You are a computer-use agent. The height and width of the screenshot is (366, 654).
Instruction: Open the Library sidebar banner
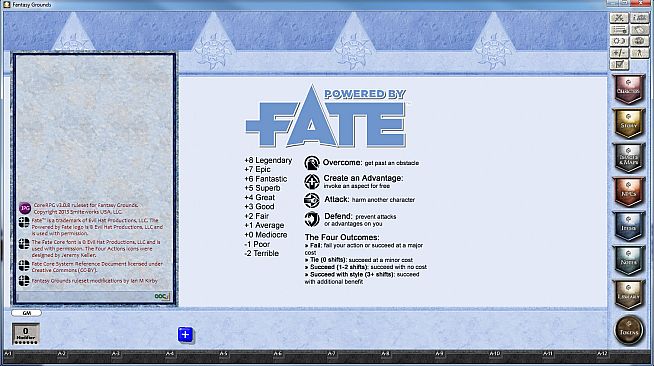629,295
